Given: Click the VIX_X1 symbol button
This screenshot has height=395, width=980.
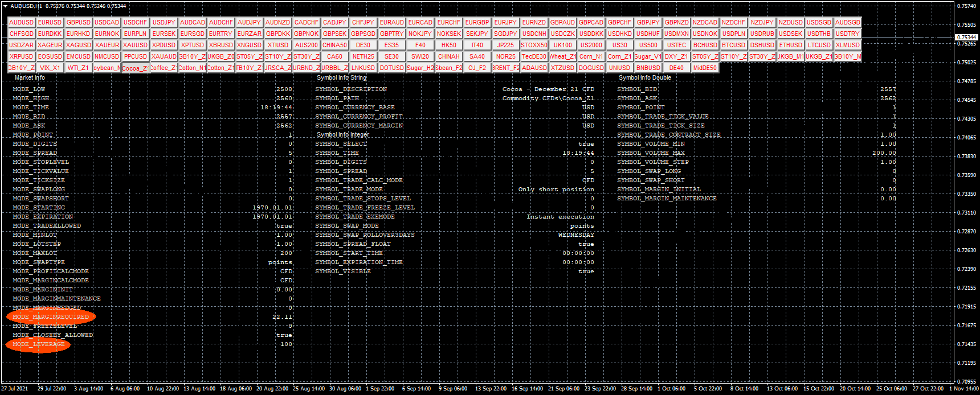Looking at the screenshot, I should click(50, 68).
